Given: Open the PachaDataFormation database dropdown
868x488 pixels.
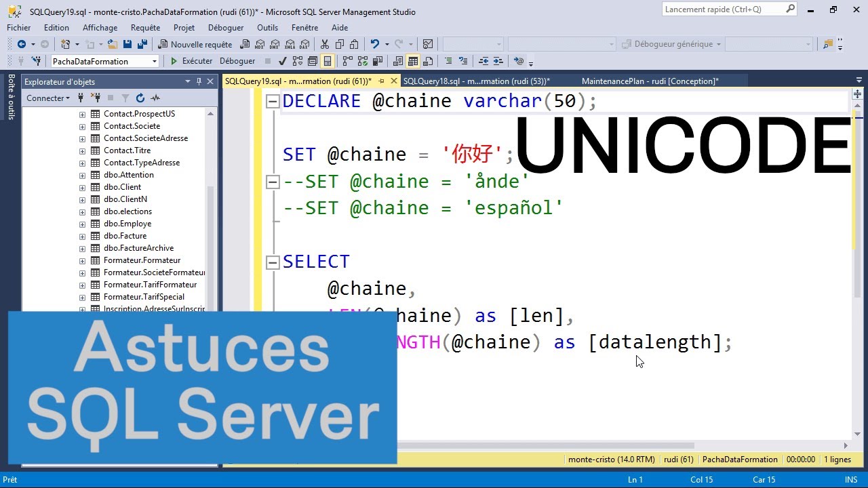Looking at the screenshot, I should pyautogui.click(x=155, y=61).
